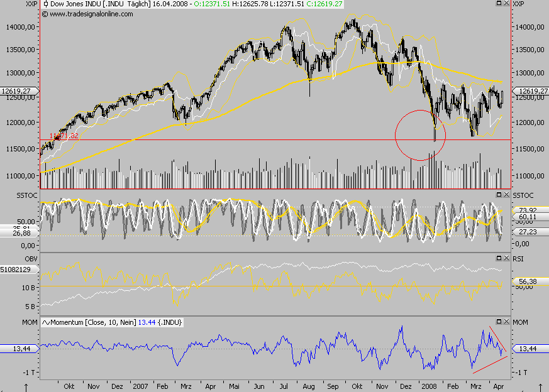Click the 26,88 value tag on SSTOC scale
Image resolution: width=549 pixels, height=392 pixels.
click(21, 233)
